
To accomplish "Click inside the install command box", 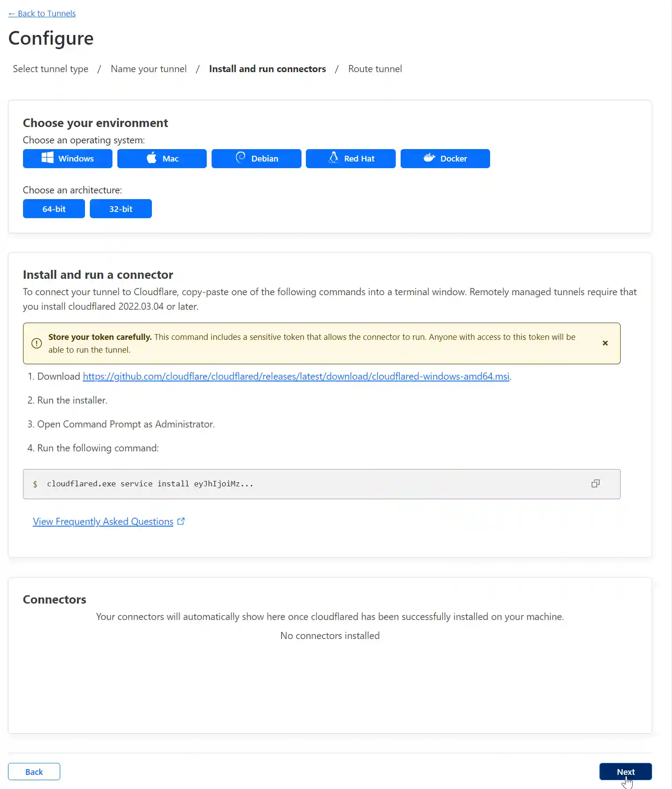I will point(310,484).
